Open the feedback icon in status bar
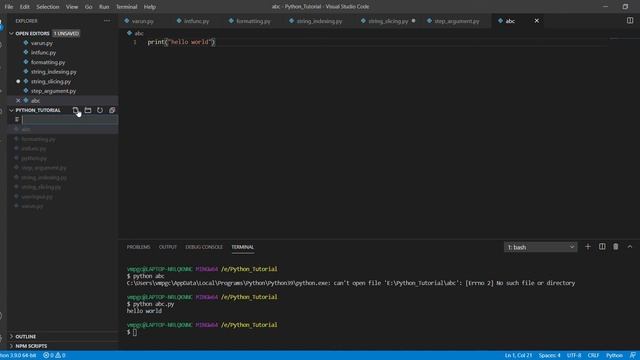The height and width of the screenshot is (360, 640). tap(632, 356)
